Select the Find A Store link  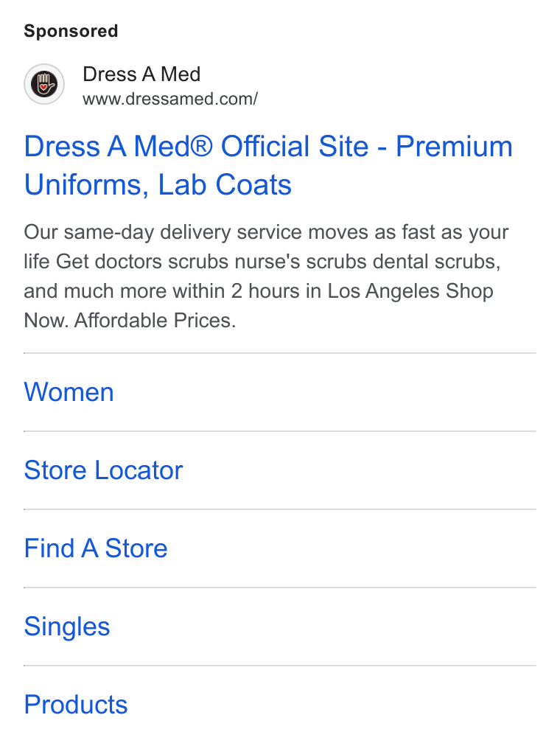(96, 548)
